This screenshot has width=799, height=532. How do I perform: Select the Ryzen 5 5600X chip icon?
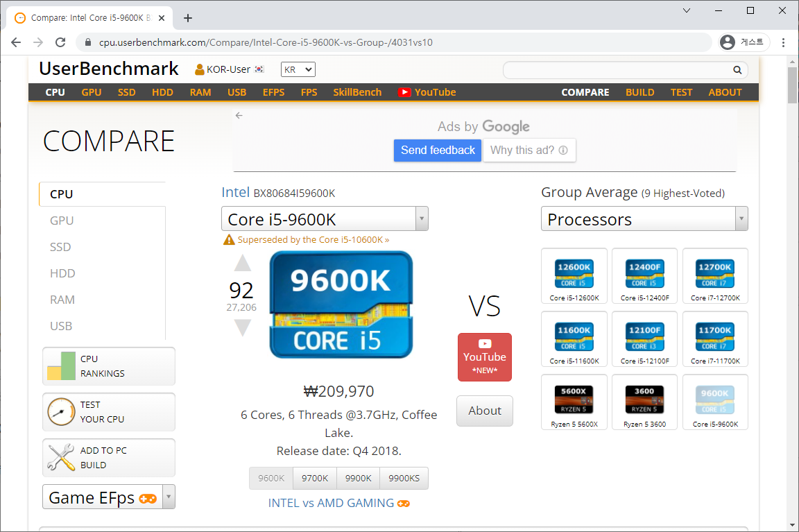click(x=574, y=400)
